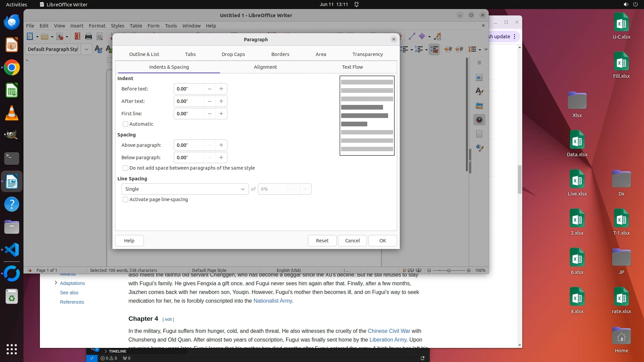Click the Print toolbar icon
The image size is (644, 362).
tap(89, 37)
